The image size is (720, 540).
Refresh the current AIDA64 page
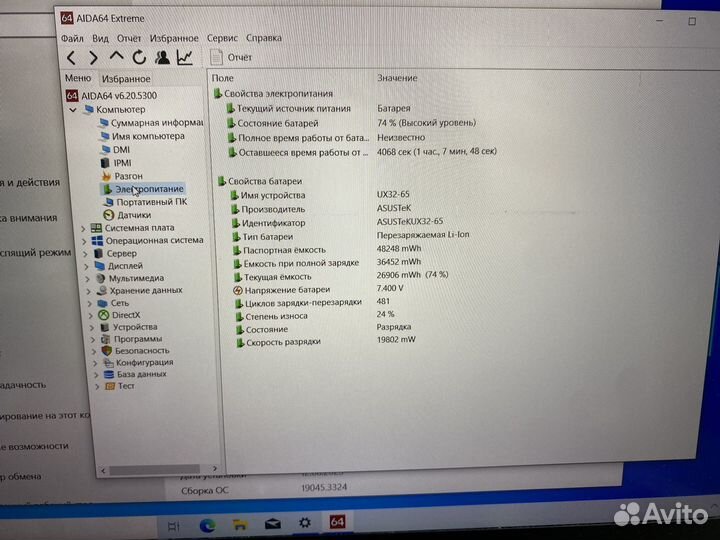139,57
